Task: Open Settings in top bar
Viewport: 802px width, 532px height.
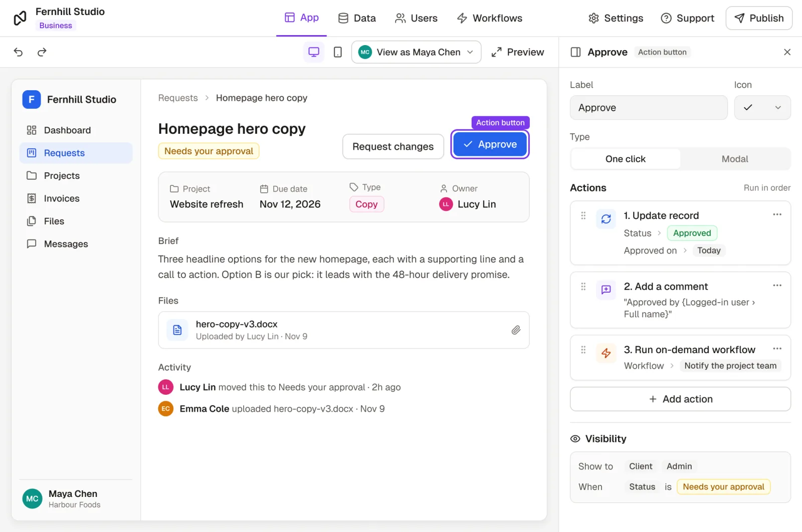Action: [616, 18]
